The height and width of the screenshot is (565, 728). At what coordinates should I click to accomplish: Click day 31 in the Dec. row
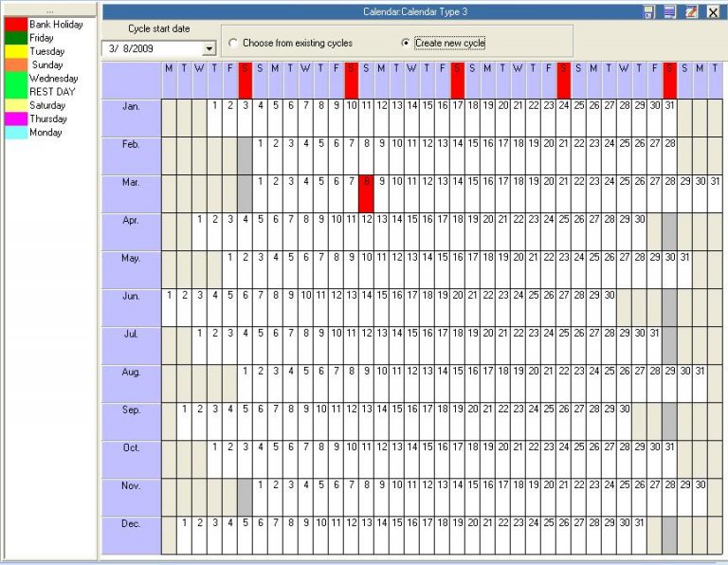coord(639,536)
